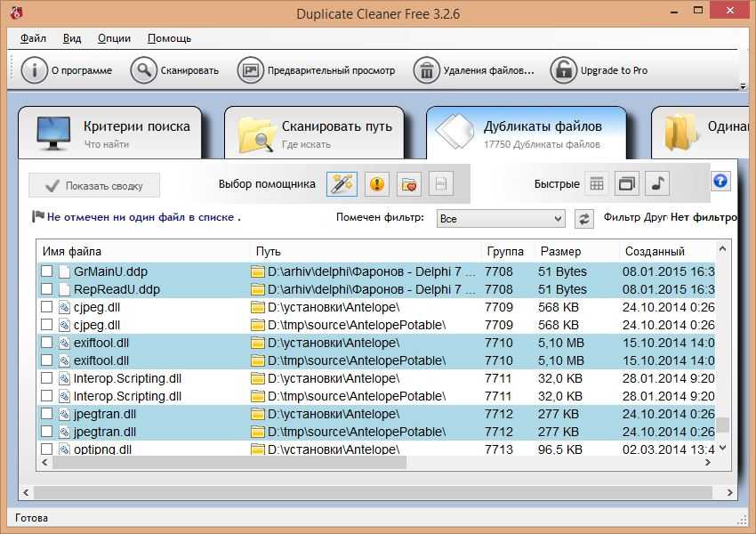
Task: Click the 5,10 MB size in first exiftool.dll row
Action: coord(560,343)
